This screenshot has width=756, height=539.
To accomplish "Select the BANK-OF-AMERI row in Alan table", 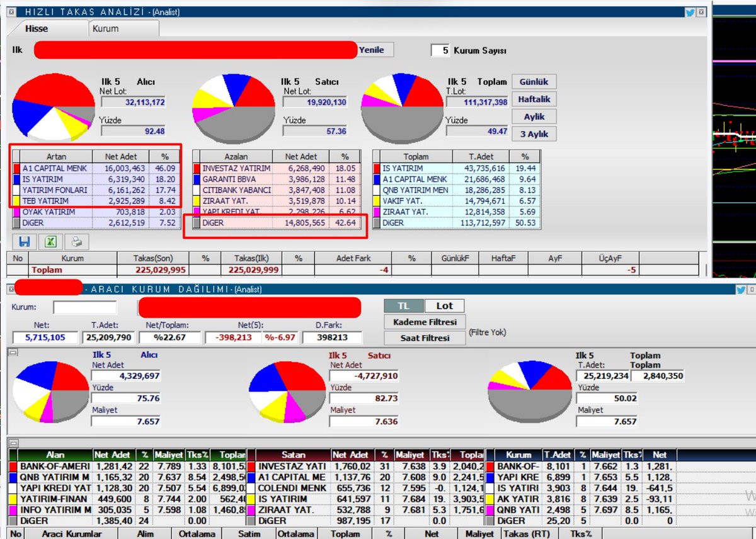I will 128,466.
